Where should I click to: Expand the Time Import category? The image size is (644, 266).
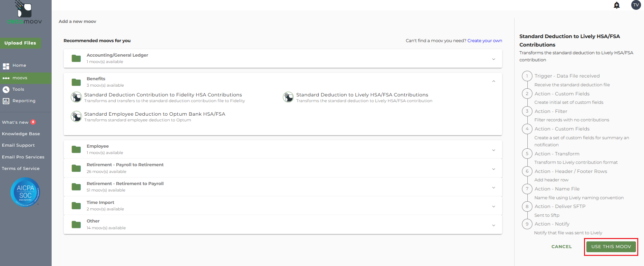[x=493, y=206]
